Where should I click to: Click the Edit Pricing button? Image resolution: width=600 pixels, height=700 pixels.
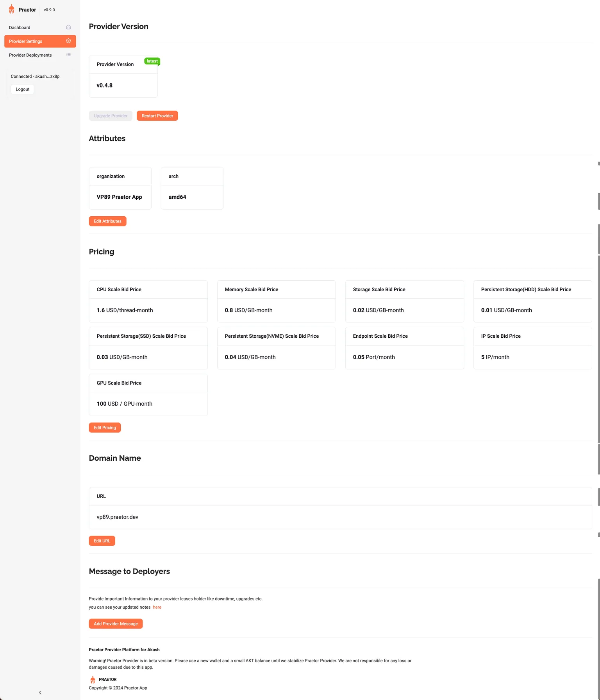point(105,428)
